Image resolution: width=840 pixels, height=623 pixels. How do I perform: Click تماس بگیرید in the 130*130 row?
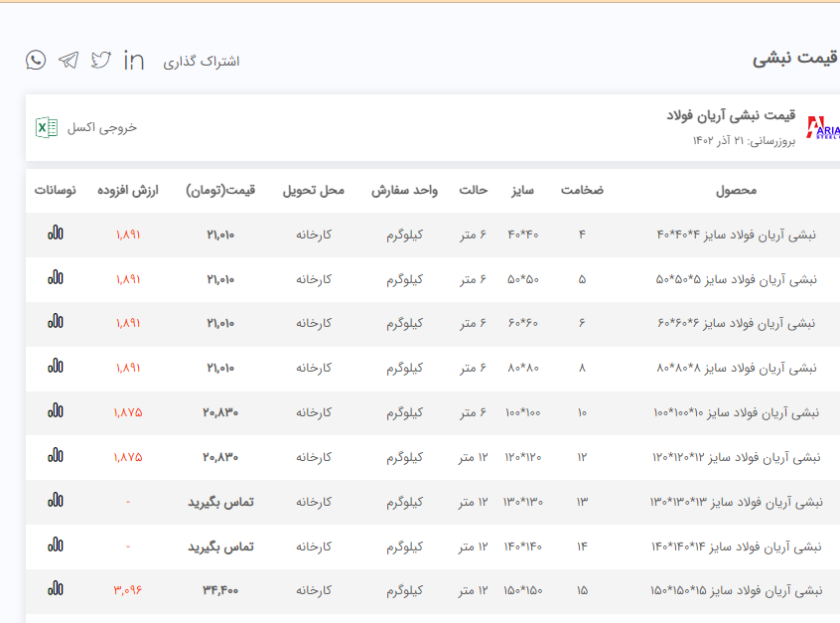tap(220, 502)
